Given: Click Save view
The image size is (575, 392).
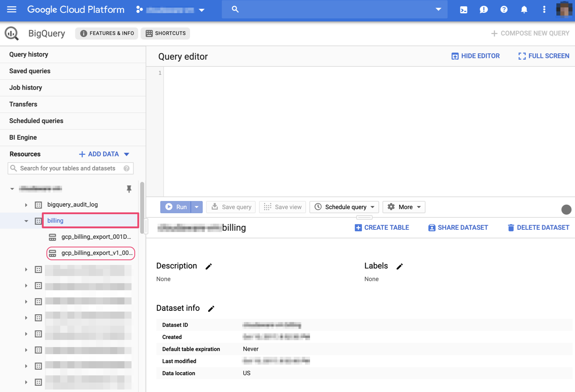Looking at the screenshot, I should click(283, 207).
